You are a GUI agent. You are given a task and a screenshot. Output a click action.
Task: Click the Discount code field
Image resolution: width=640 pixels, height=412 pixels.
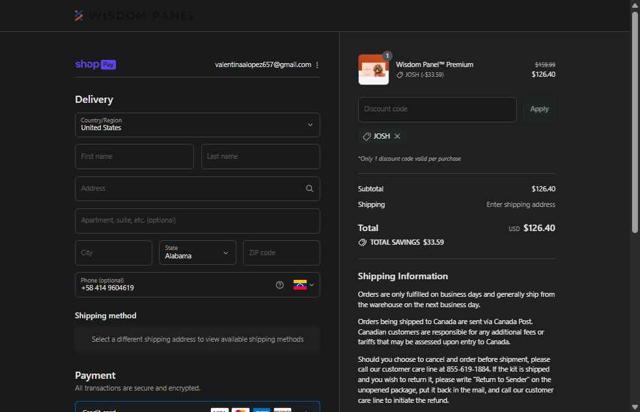437,109
